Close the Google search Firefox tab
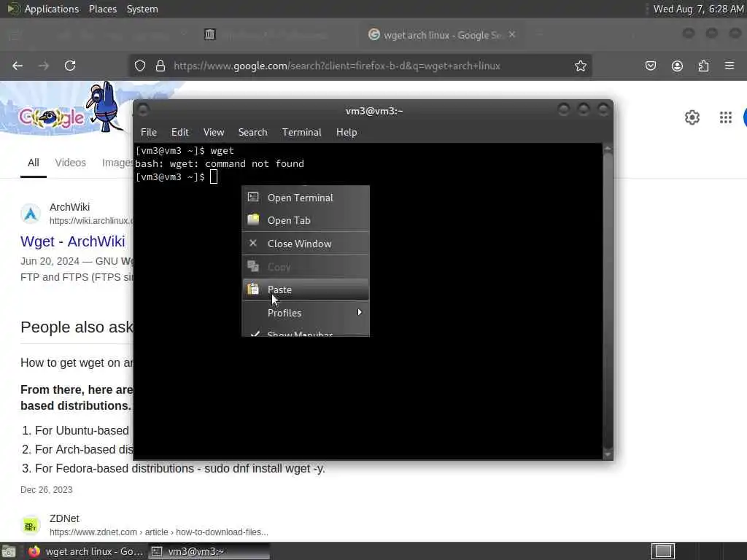Image resolution: width=747 pixels, height=560 pixels. tap(512, 34)
